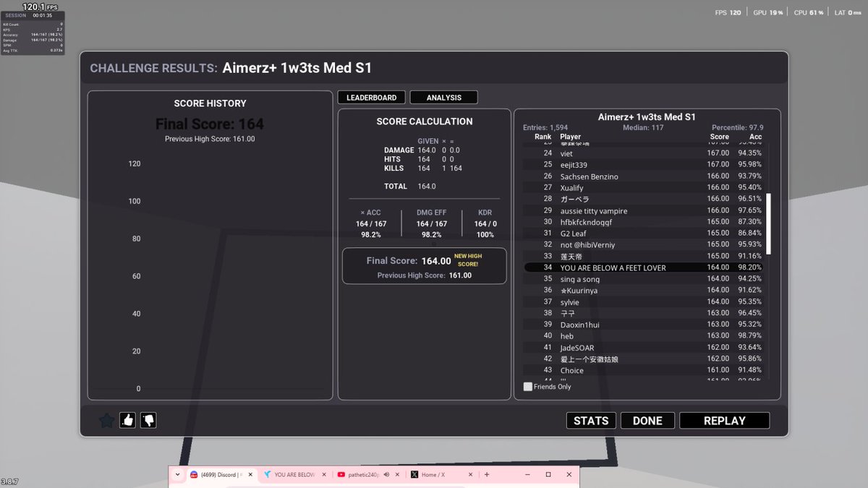This screenshot has height=488, width=868.
Task: Favorite the scenario with the star icon
Action: (106, 420)
